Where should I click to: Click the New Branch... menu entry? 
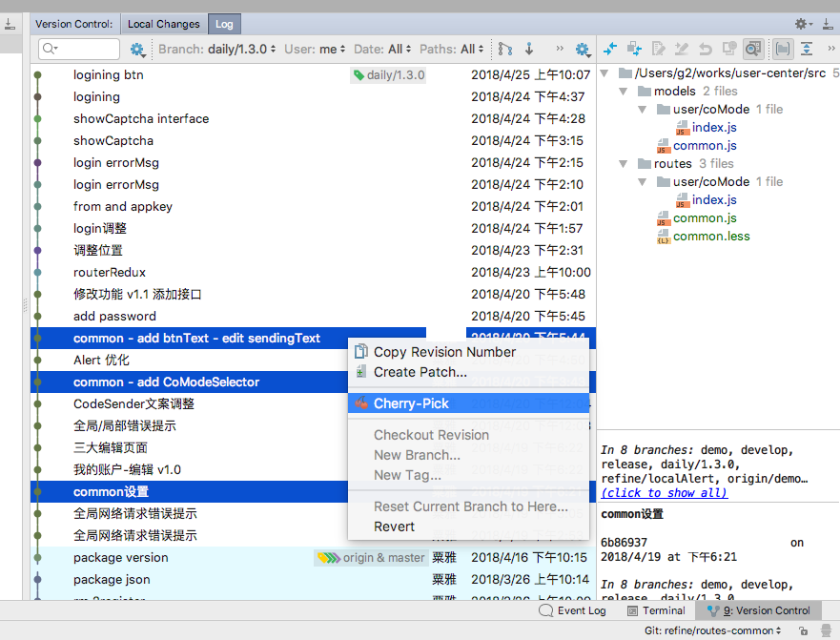coord(468,455)
